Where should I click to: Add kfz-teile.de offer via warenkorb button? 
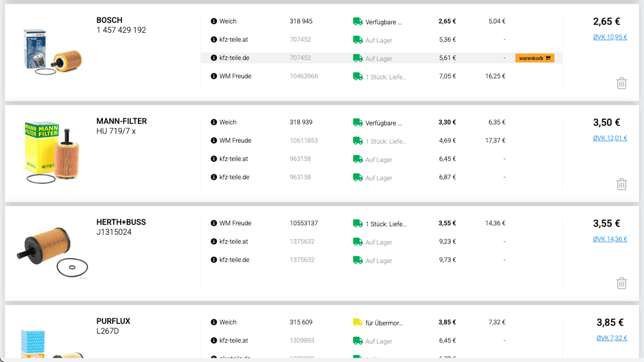535,58
